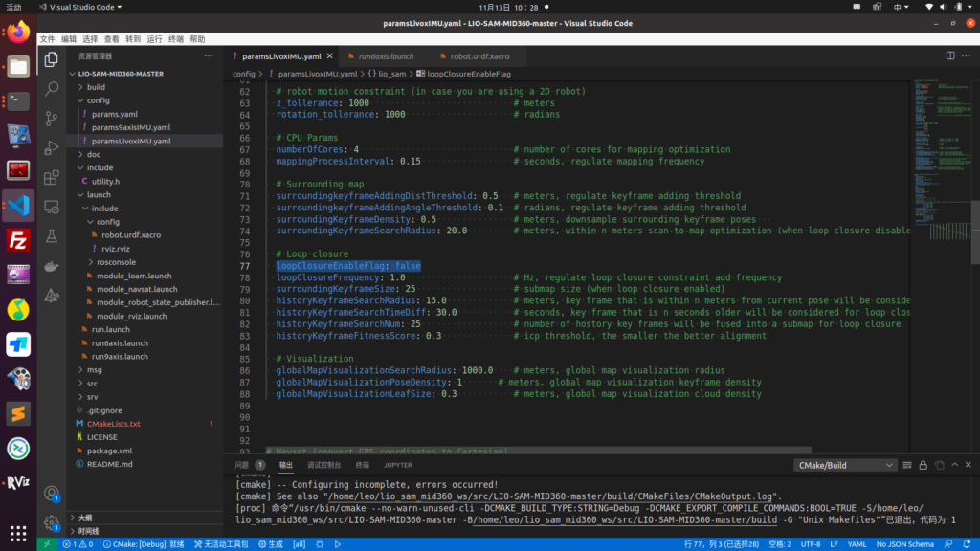This screenshot has width=980, height=551.
Task: Open the Search view icon
Action: pos(52,88)
